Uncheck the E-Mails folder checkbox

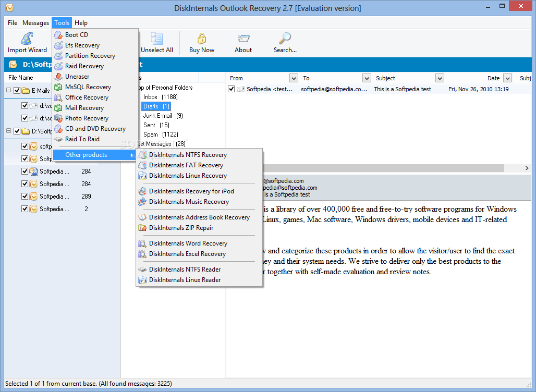coord(17,91)
